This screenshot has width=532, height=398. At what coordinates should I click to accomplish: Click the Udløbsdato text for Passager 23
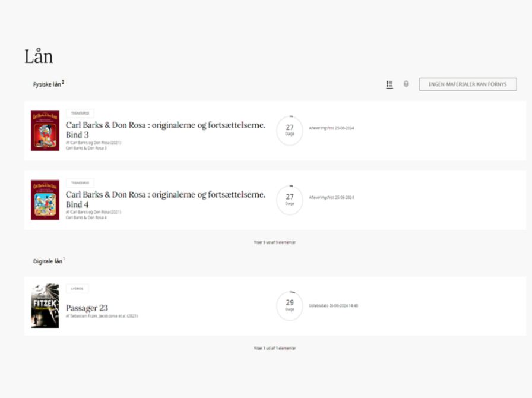click(333, 306)
